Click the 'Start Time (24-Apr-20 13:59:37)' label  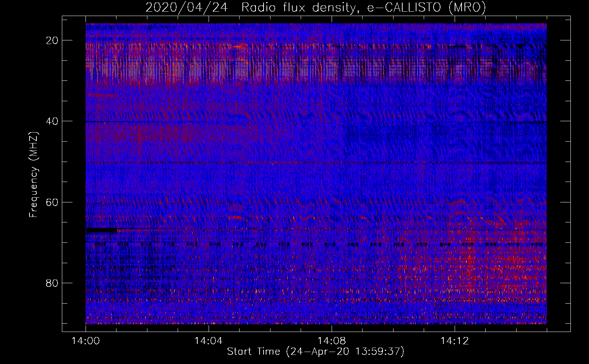tap(316, 352)
